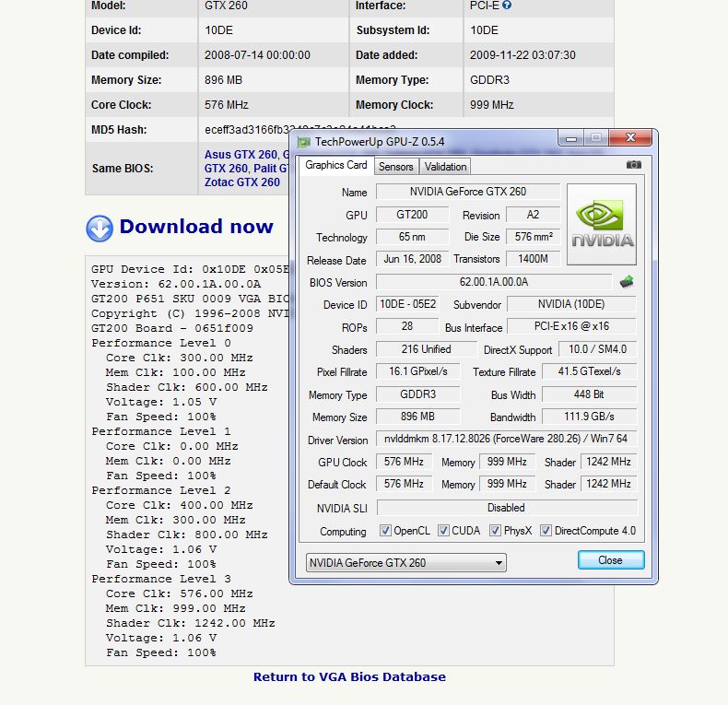Click the NVIDIA logo image
Screen dimensions: 728x705
(x=601, y=225)
